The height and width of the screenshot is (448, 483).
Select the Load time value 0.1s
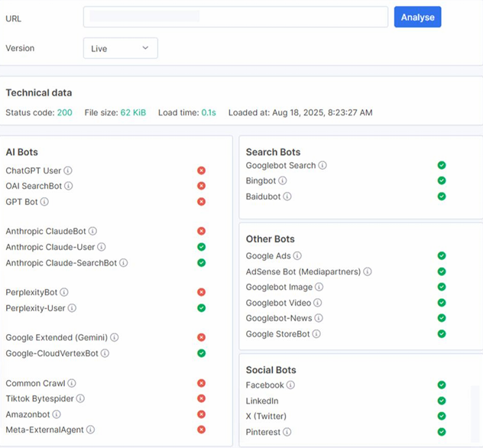(x=209, y=112)
